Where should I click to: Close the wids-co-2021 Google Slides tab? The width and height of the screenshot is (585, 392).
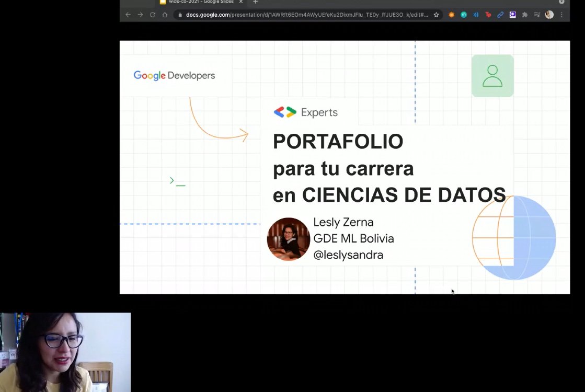pos(241,2)
